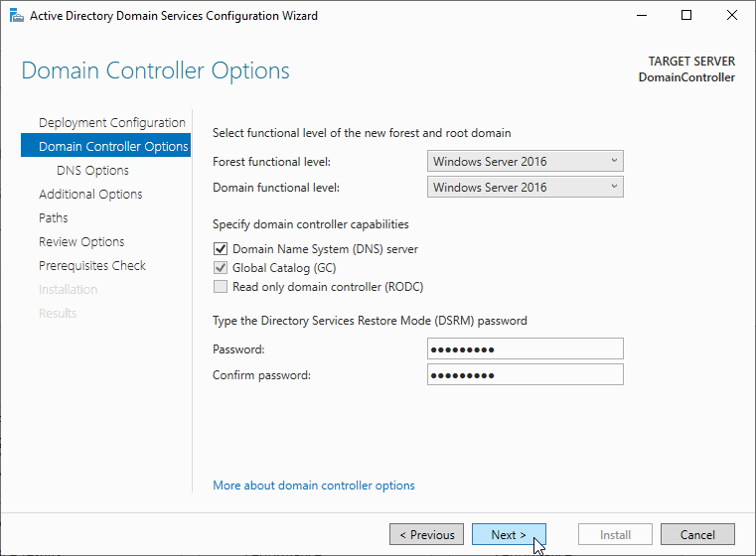
Task: Click 'Type the Directory Services Restore Mode' text
Action: coord(370,321)
